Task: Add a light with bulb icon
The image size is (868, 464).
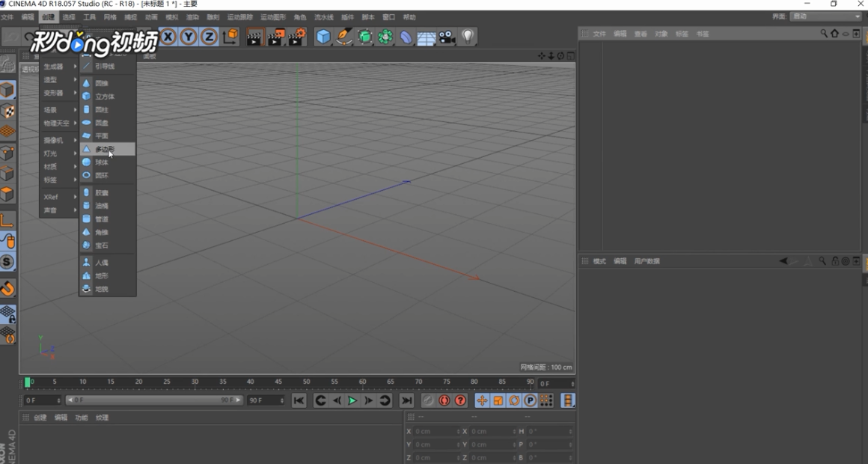Action: click(468, 37)
